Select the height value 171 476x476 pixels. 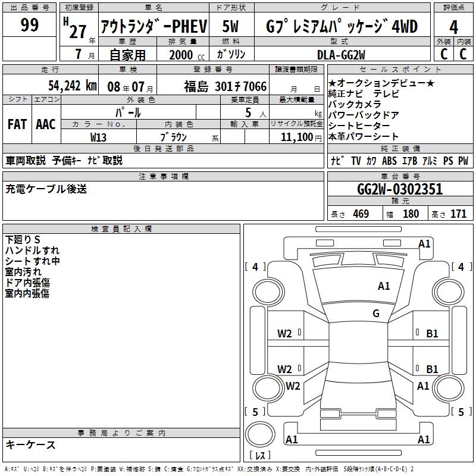tap(458, 214)
